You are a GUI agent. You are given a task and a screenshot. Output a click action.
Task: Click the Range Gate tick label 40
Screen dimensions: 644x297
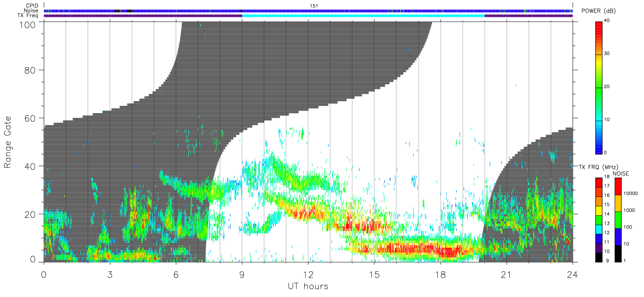pos(30,166)
